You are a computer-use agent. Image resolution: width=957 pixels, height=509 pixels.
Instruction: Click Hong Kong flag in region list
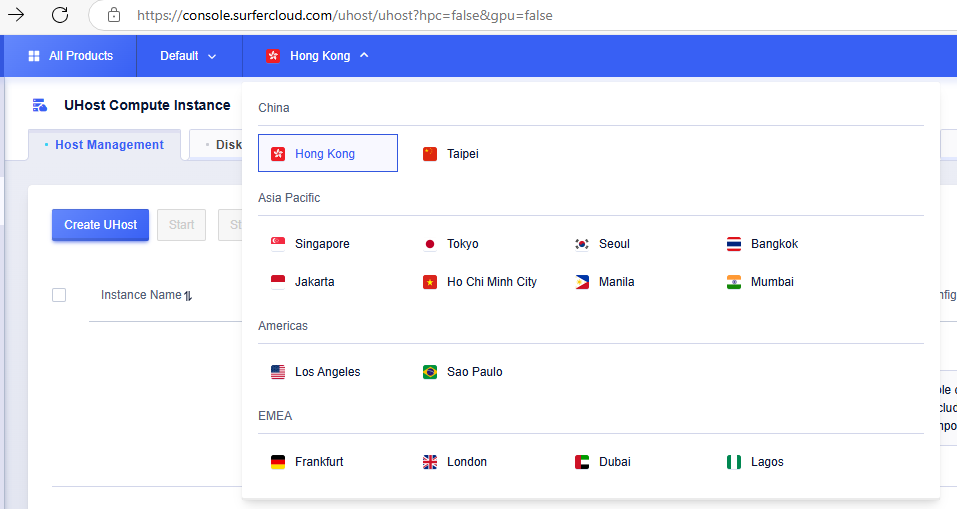[278, 154]
